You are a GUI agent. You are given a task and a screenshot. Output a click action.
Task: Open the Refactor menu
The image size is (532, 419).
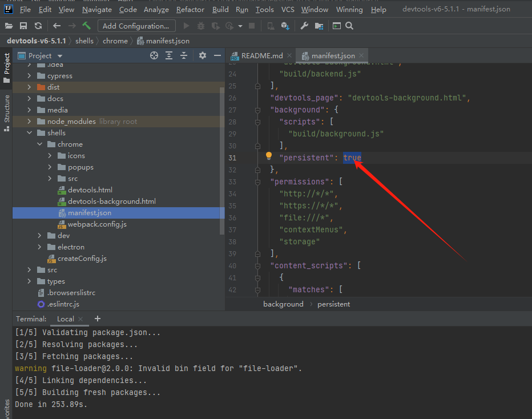[x=190, y=9]
